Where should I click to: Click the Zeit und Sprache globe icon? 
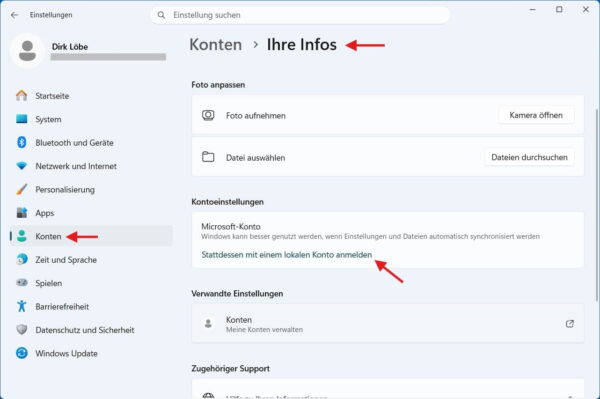[22, 259]
